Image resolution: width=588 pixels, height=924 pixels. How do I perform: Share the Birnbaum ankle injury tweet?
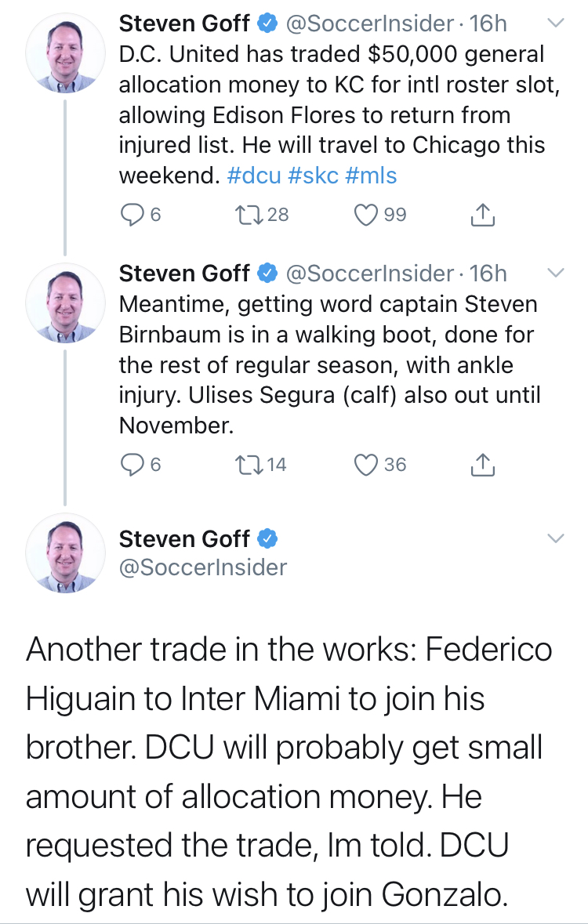click(x=483, y=465)
